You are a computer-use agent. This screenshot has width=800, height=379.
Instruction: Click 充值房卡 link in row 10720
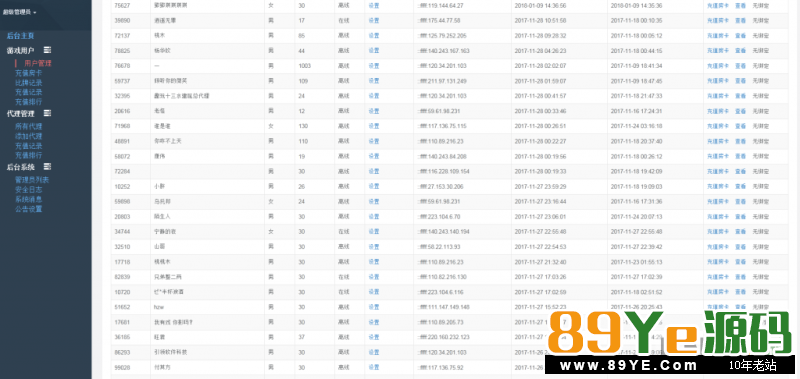(x=718, y=292)
